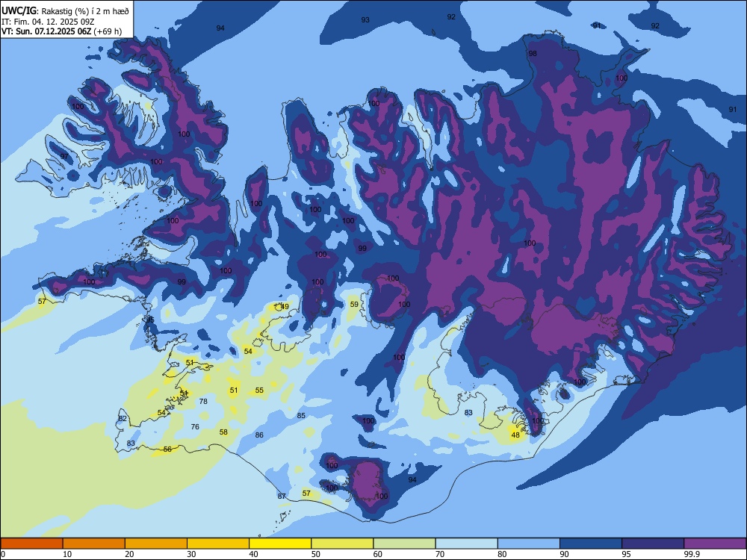The image size is (747, 560).
Task: Click the 30–40 legend color swatch
Action: (x=218, y=544)
